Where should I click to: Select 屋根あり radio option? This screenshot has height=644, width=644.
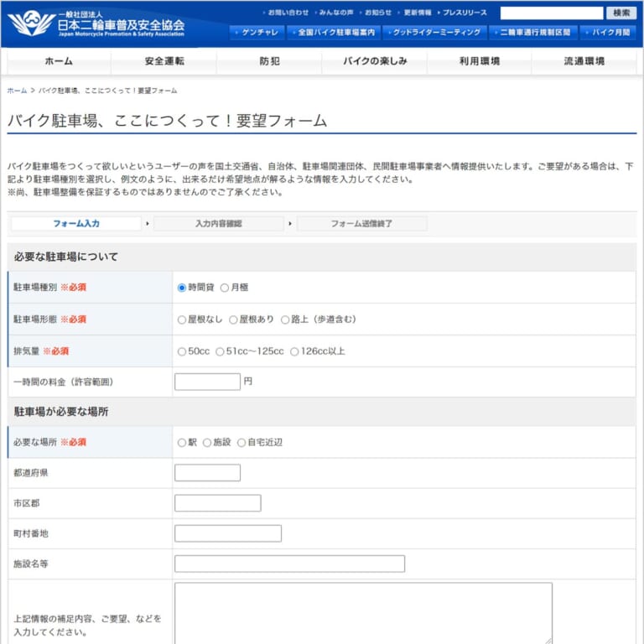(233, 320)
